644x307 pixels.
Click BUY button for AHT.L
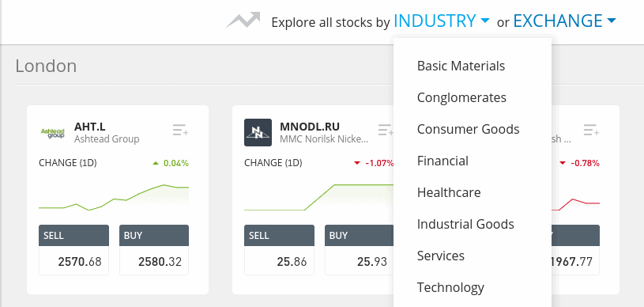(154, 250)
